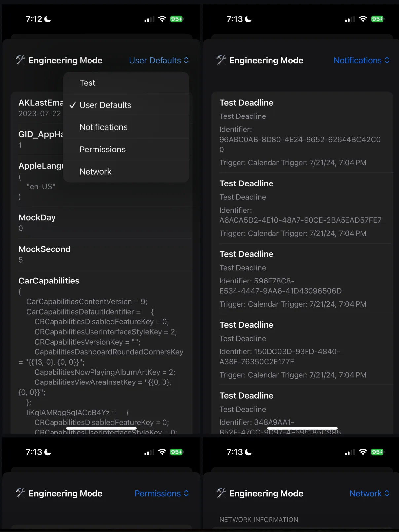Expand the blue Notifications picker at top
This screenshot has width=399, height=532.
[x=361, y=60]
